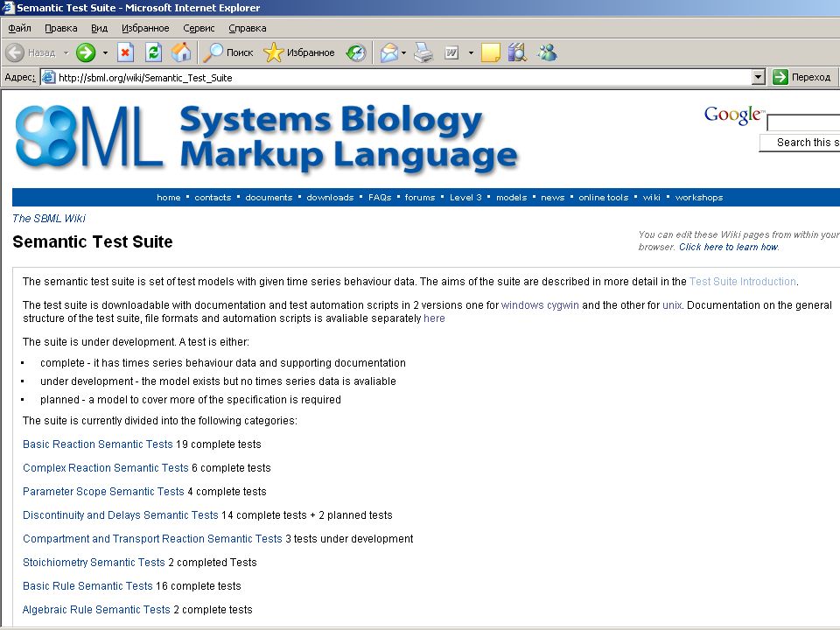Click the Home page icon
Screen dimensions: 840x630
click(181, 52)
